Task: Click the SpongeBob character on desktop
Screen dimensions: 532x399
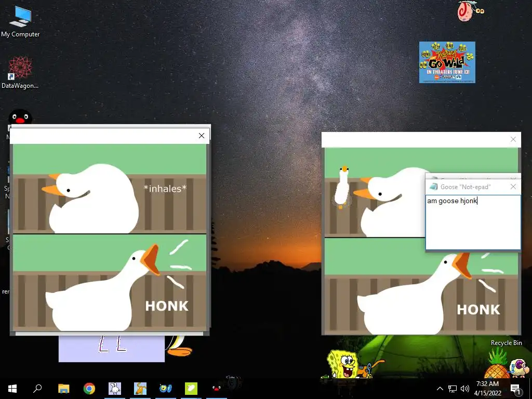Action: pos(343,364)
